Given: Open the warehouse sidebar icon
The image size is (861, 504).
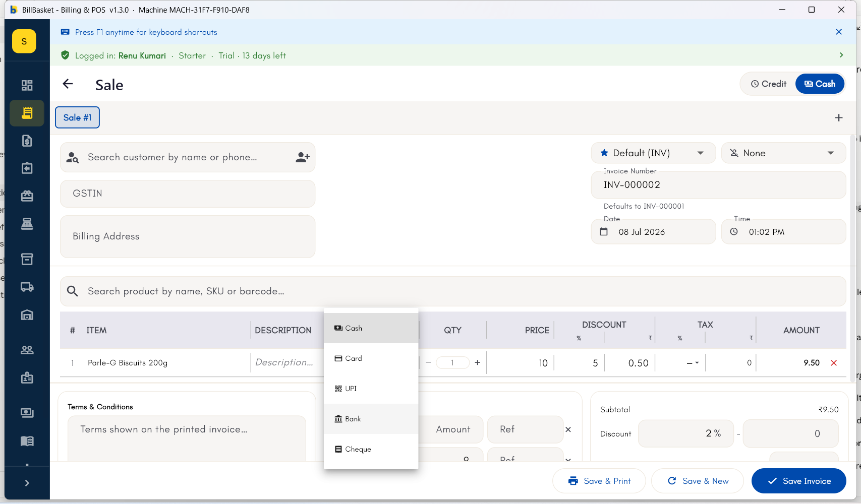Looking at the screenshot, I should click(27, 315).
